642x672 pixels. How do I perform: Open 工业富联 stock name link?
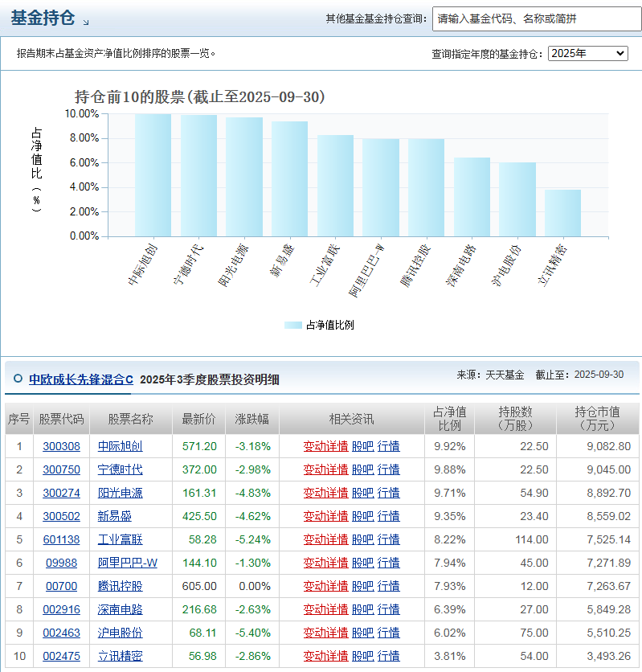120,539
